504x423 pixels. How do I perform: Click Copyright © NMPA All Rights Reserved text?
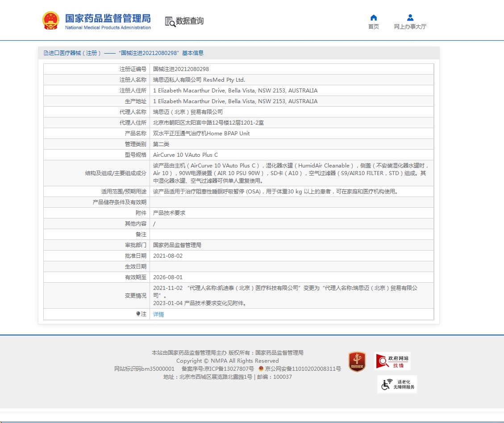coord(228,360)
